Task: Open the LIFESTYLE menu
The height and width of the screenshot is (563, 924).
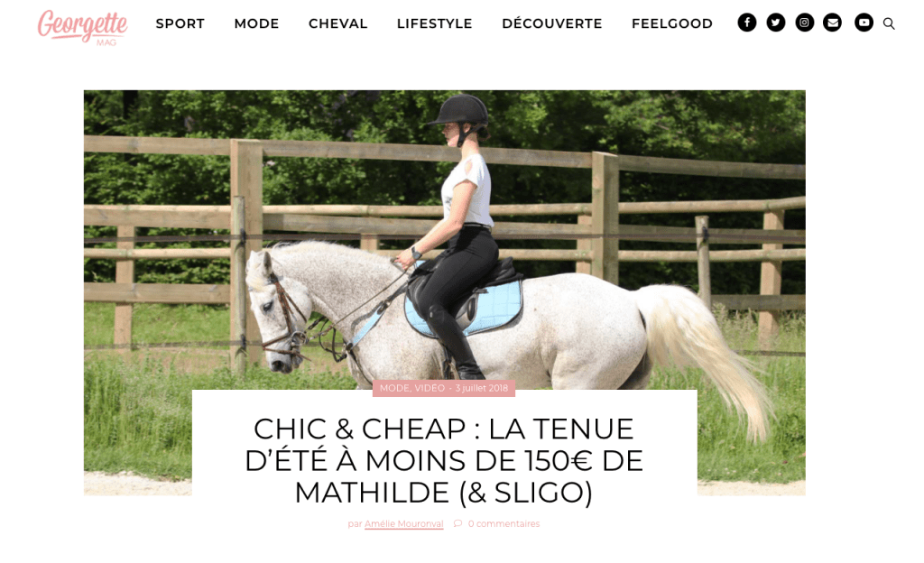Action: point(434,23)
